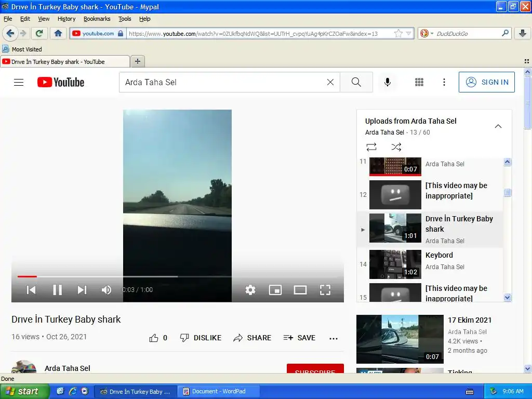This screenshot has width=532, height=399.
Task: Select the Drive In Turkey Baby shark tab
Action: [x=64, y=62]
